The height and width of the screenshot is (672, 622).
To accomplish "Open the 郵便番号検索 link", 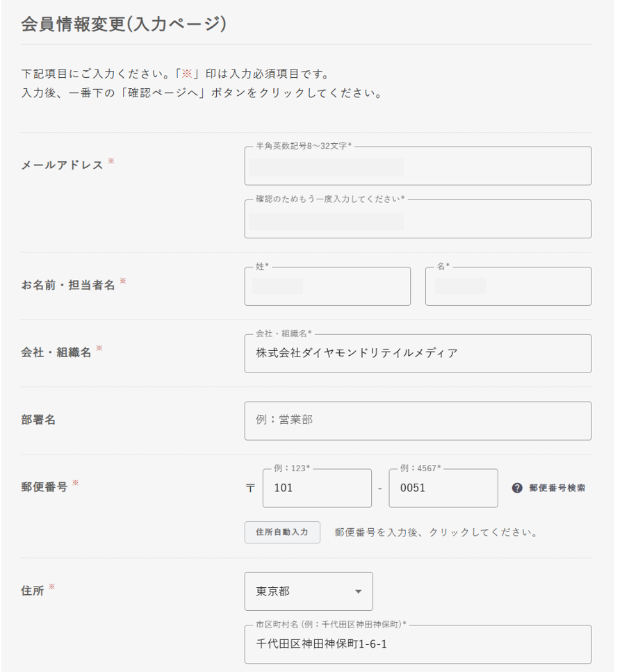I will point(557,488).
